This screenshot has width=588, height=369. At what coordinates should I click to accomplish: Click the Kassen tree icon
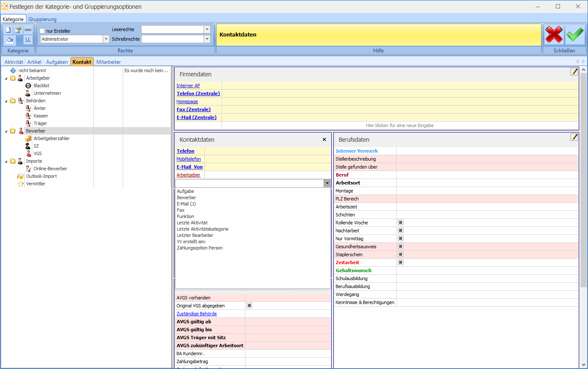28,116
